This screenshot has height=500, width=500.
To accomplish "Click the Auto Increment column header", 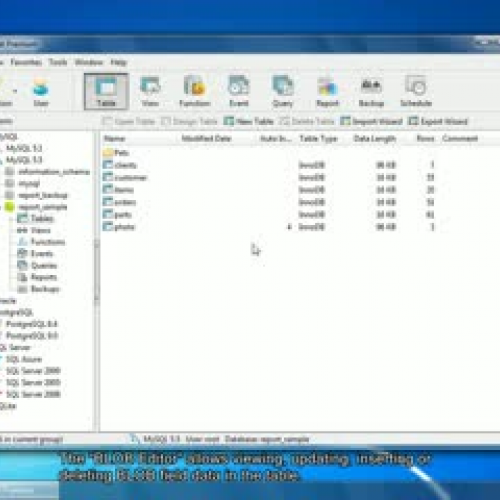I will coord(276,139).
